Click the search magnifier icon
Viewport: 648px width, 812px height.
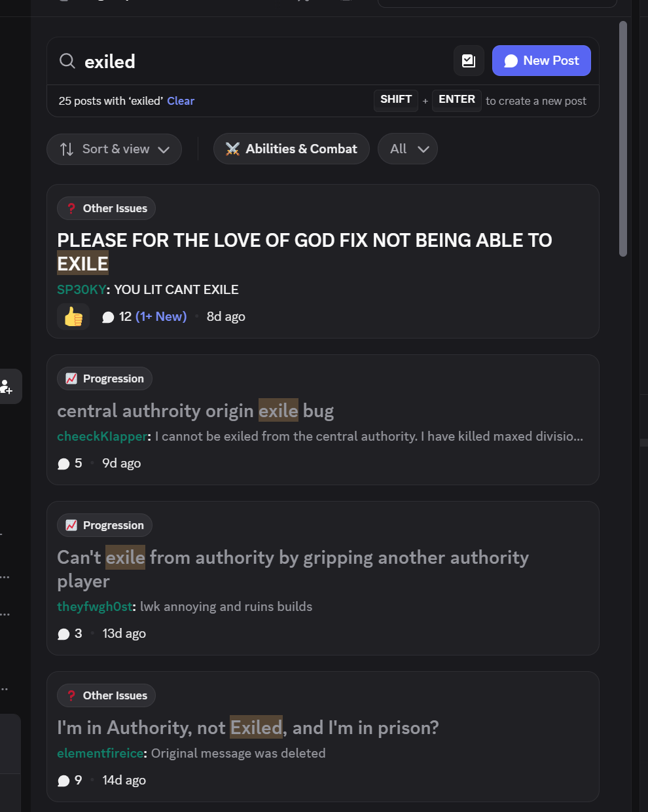point(67,62)
